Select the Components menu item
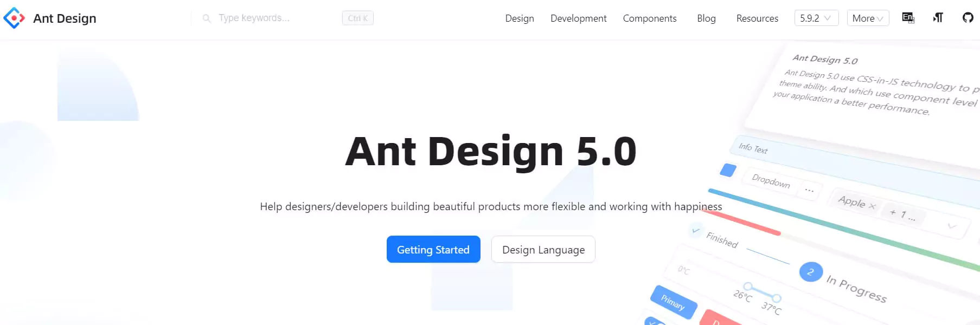 point(650,18)
